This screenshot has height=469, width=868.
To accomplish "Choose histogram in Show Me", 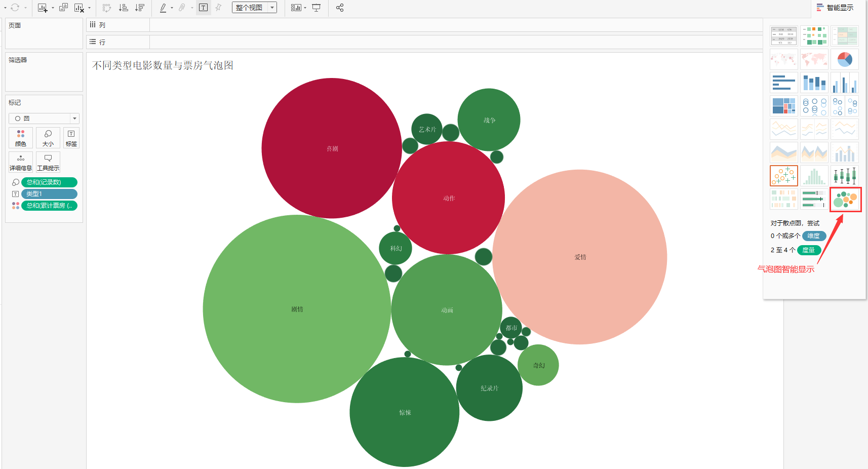I will (x=814, y=176).
